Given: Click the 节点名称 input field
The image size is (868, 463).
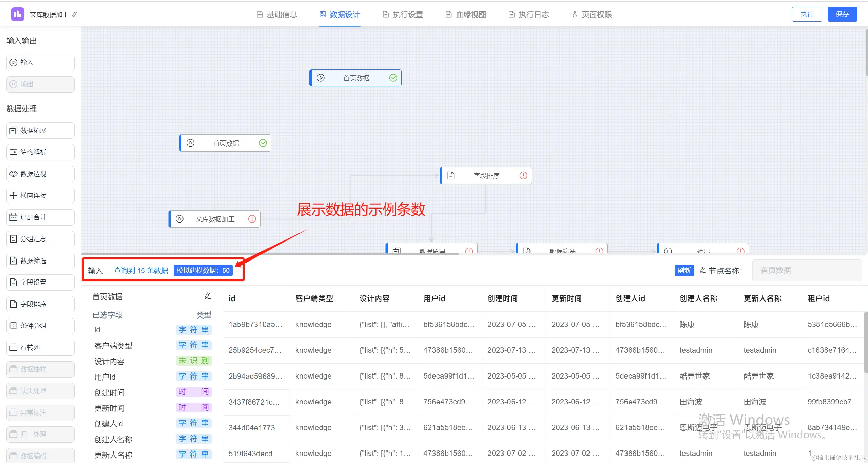Looking at the screenshot, I should 807,270.
